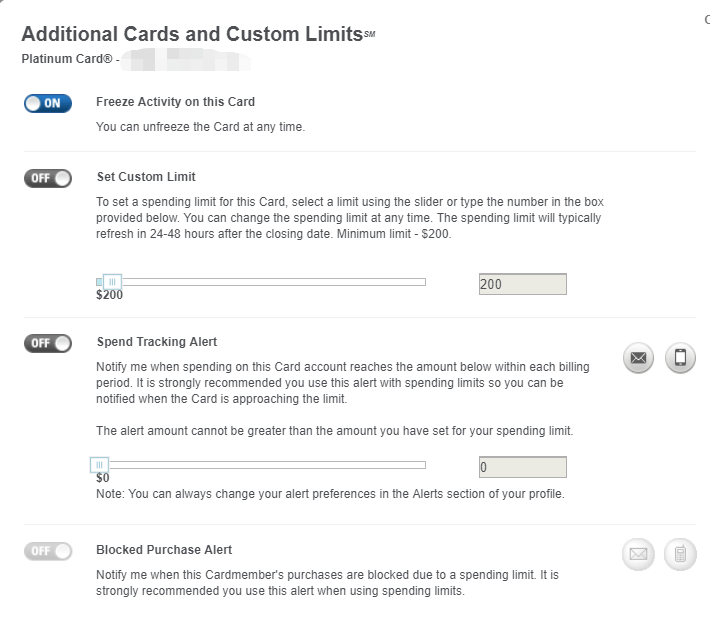The image size is (710, 617).
Task: Click the spend alert slider handle at $0
Action: [x=99, y=464]
